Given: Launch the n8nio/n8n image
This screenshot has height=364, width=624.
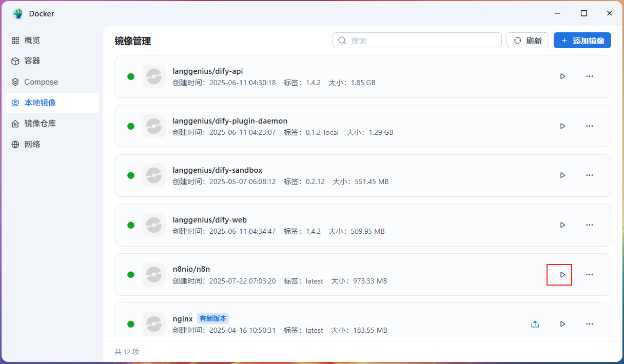Looking at the screenshot, I should point(562,275).
